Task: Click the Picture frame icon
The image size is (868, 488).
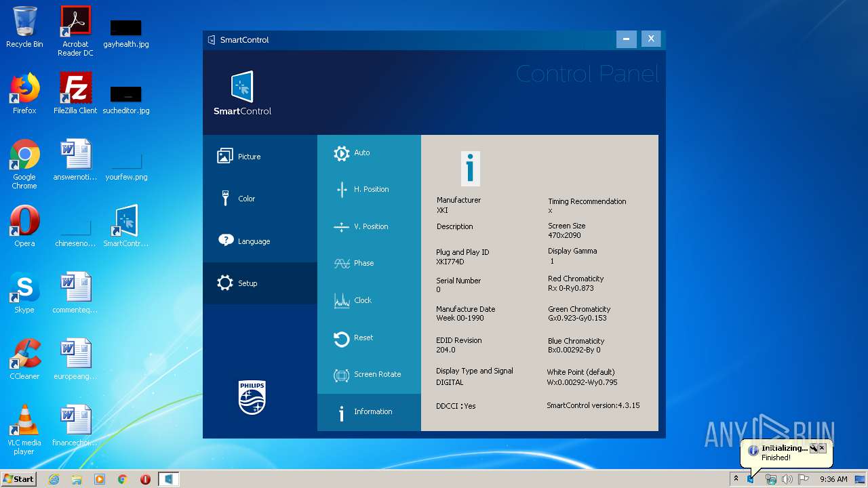Action: [x=225, y=157]
